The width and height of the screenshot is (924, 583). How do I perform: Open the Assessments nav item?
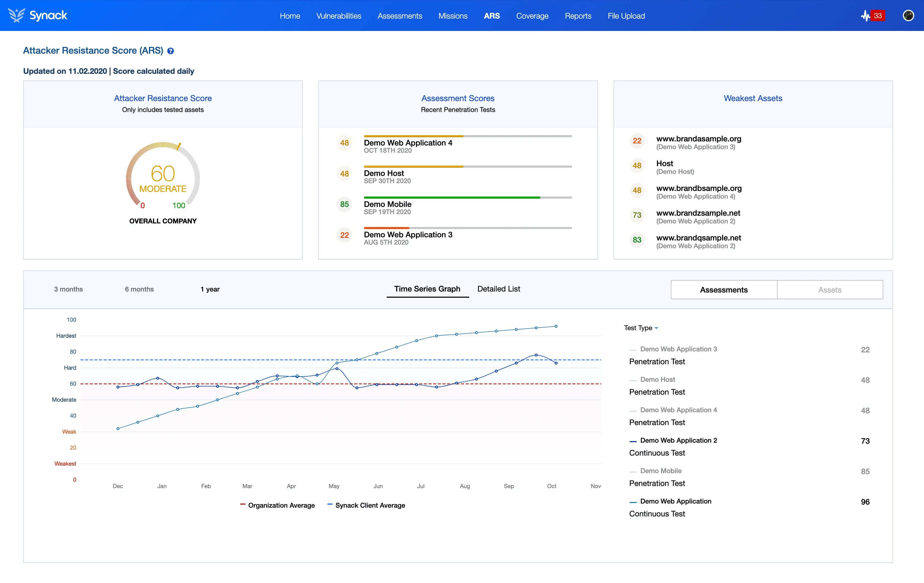[399, 16]
